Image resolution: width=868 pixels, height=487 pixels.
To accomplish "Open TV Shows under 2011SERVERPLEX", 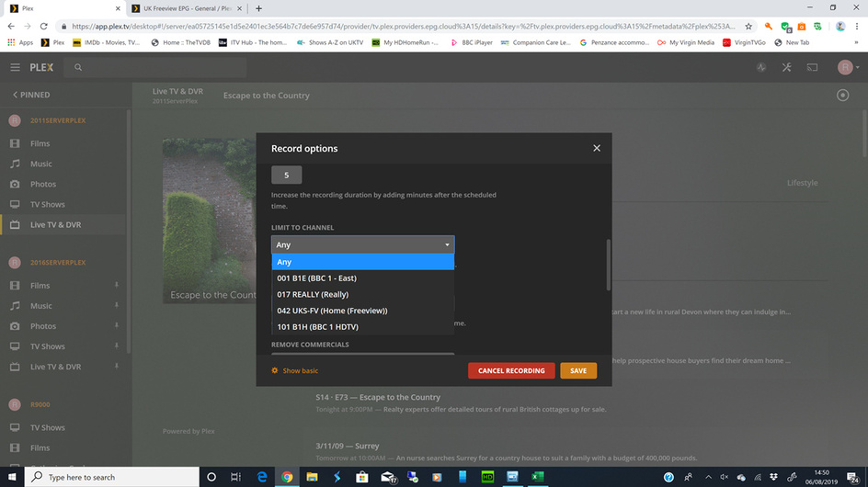I will [x=48, y=204].
